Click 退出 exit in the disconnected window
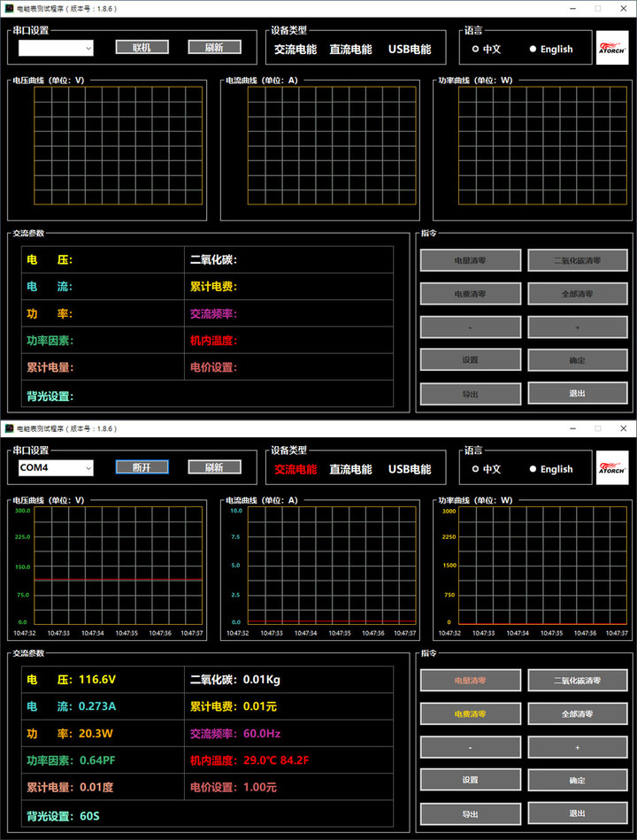The height and width of the screenshot is (840, 637). (577, 393)
